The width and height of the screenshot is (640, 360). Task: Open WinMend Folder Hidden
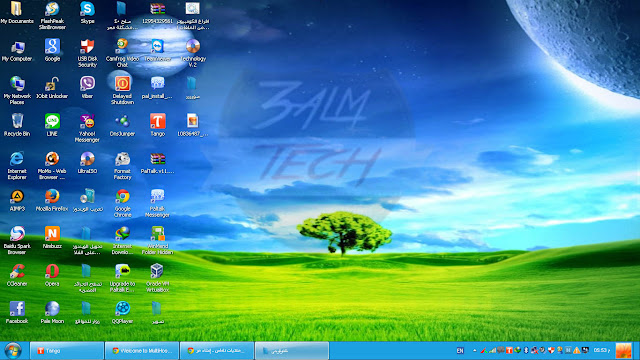157,240
